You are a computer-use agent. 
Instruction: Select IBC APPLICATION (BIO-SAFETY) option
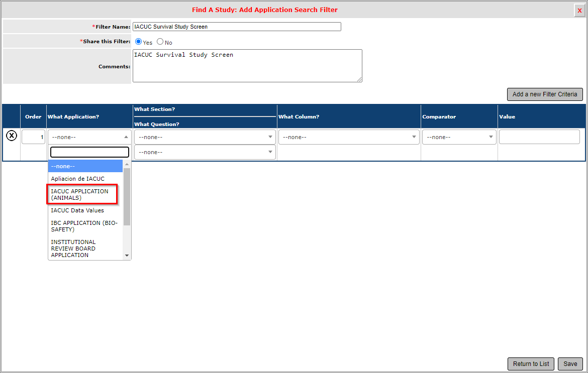[x=85, y=226]
